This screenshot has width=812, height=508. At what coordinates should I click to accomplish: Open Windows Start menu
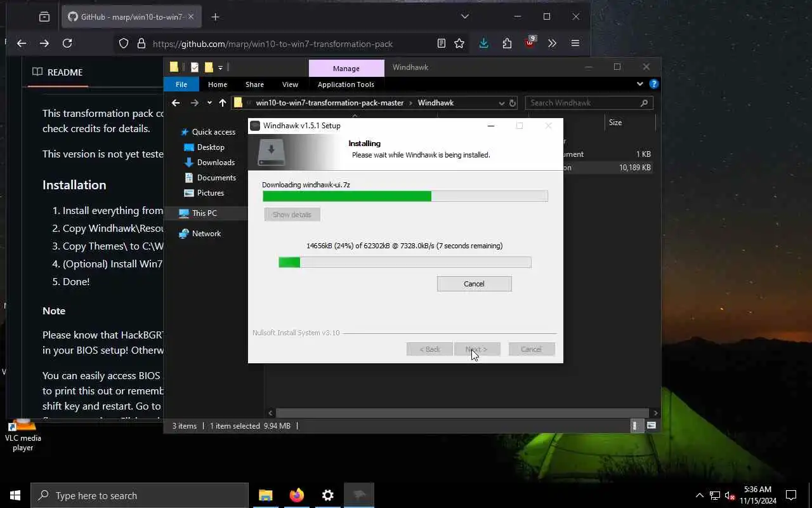click(15, 495)
